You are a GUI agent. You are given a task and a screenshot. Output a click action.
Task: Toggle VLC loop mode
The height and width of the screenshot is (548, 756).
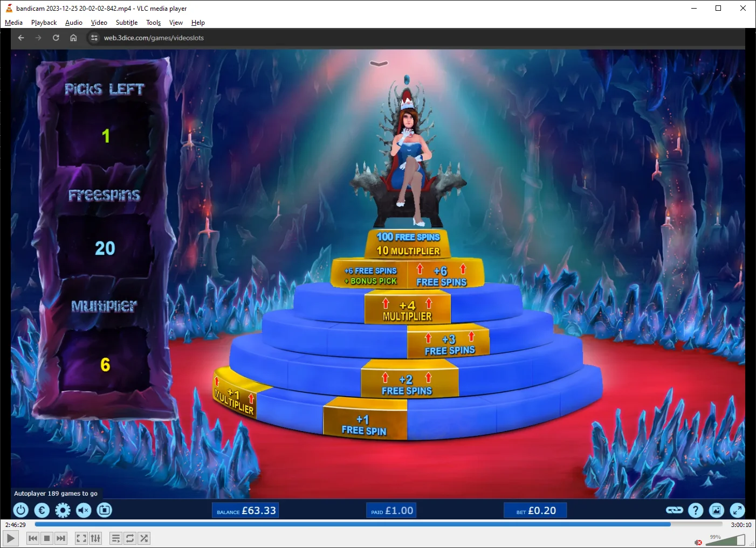130,538
